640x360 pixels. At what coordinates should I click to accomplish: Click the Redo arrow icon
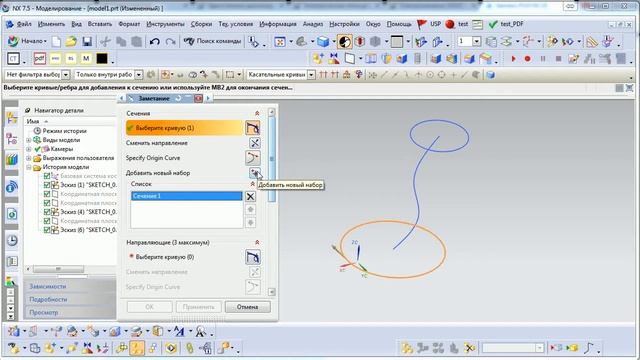tap(171, 41)
